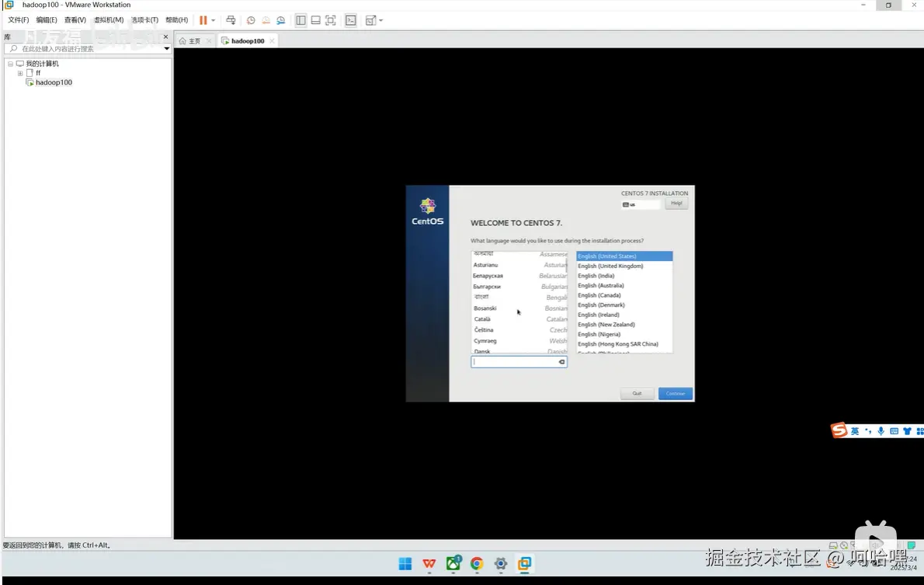Click the Continue button
This screenshot has height=585, width=924.
tap(676, 393)
